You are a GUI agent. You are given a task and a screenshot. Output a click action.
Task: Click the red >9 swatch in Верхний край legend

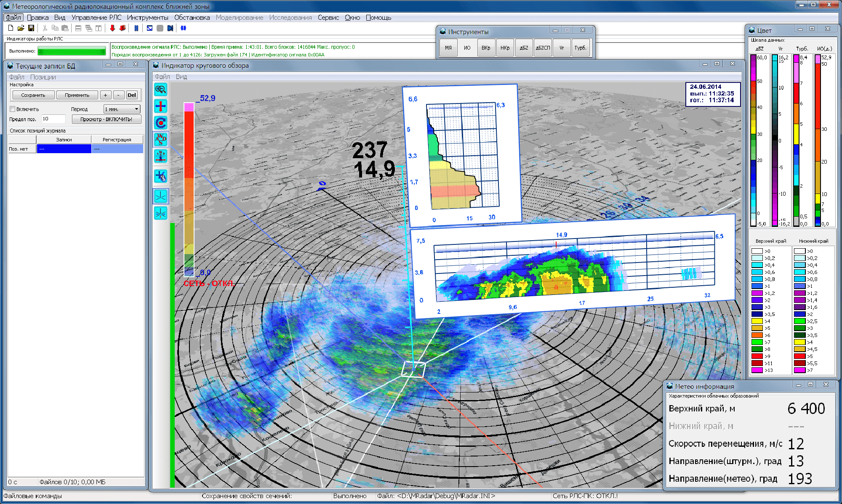coord(757,356)
